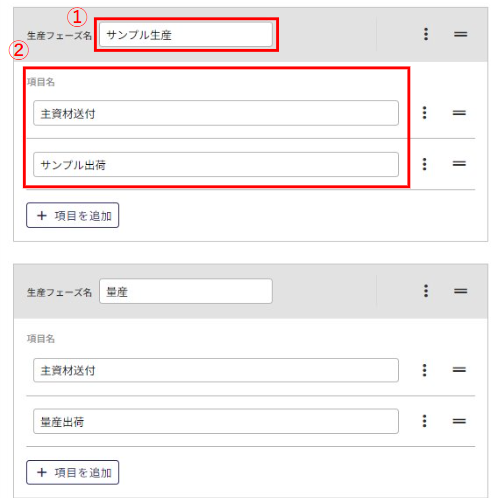494x498 pixels.
Task: Click drag handle of 量産 phase header
Action: point(460,291)
